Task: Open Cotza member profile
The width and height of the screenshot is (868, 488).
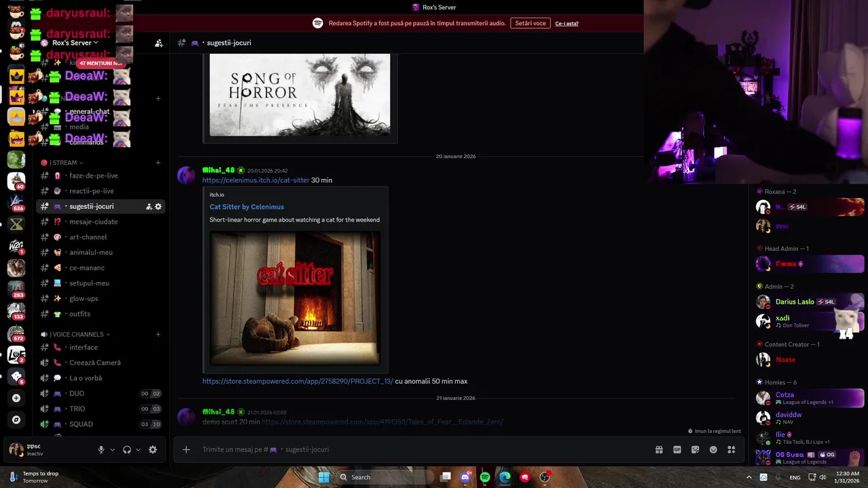Action: click(x=810, y=398)
